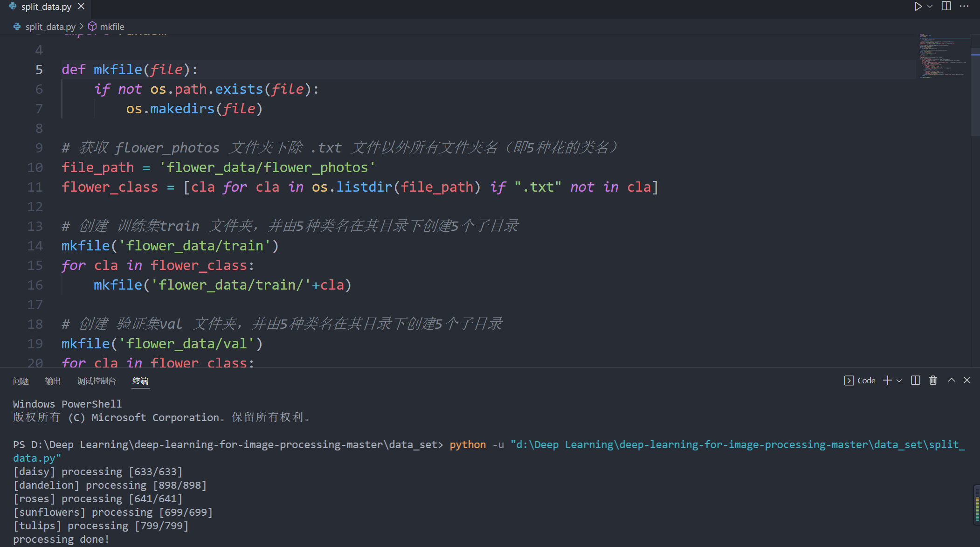
Task: Click the terminal shell icon beside Code
Action: coord(849,381)
